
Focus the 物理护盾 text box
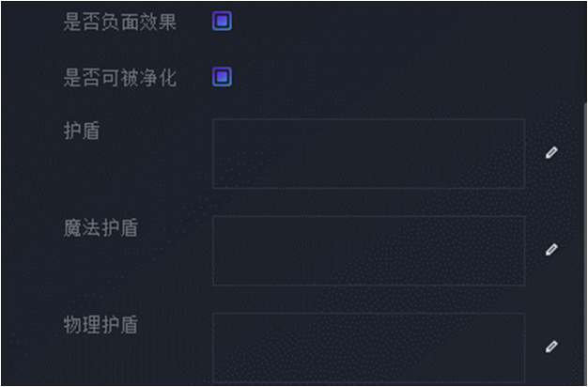click(368, 348)
